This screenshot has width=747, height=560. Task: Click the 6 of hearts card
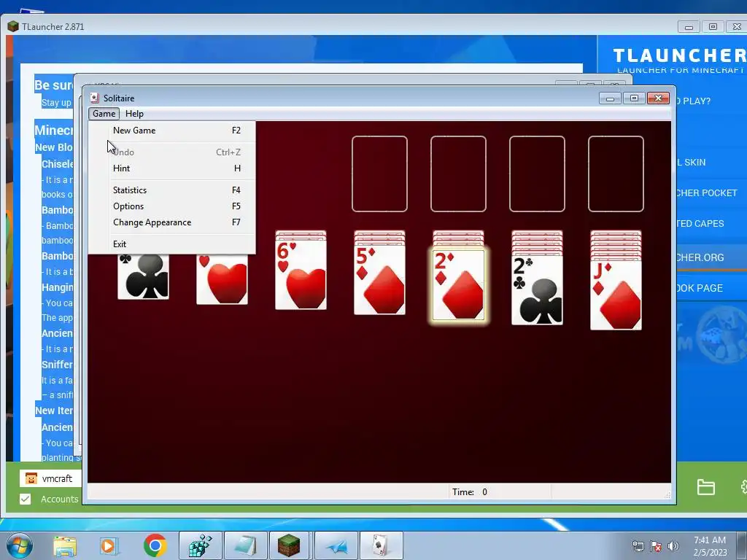click(x=301, y=275)
